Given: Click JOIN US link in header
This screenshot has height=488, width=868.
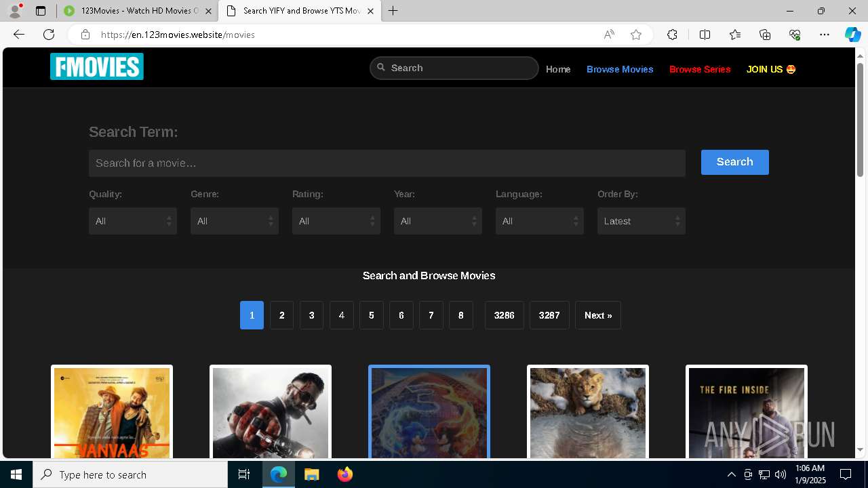Looking at the screenshot, I should coord(771,69).
